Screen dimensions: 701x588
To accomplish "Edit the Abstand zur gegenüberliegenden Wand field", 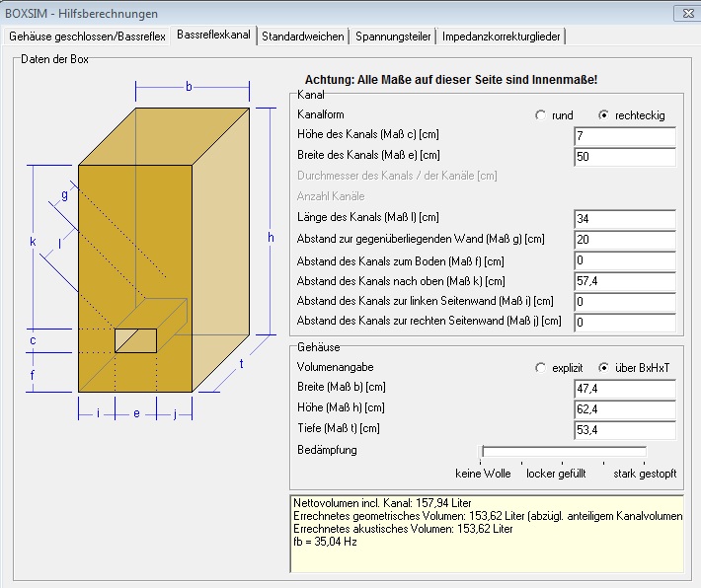I will point(624,240).
